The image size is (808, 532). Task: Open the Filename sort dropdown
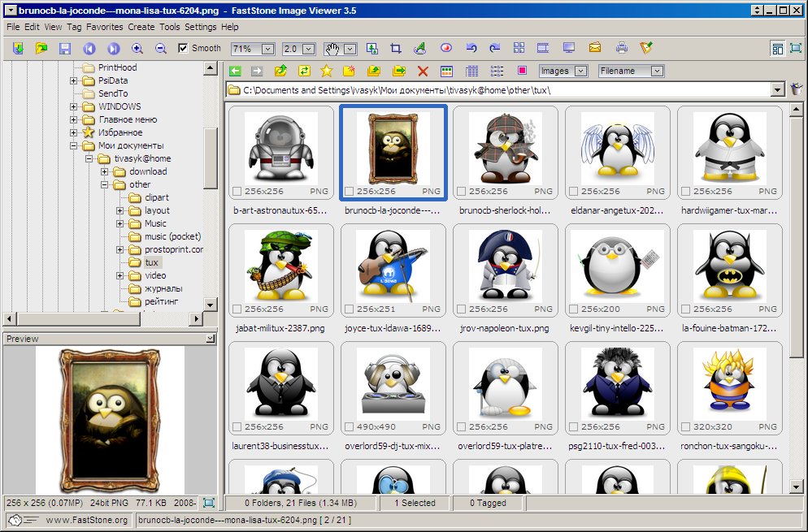tap(657, 71)
